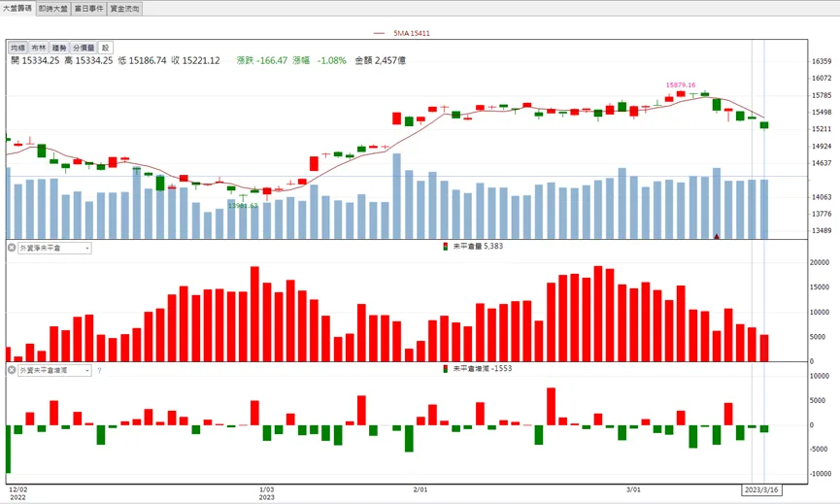The height and width of the screenshot is (504, 840).
Task: Click the 2023/3/16 date label
Action: 761,489
